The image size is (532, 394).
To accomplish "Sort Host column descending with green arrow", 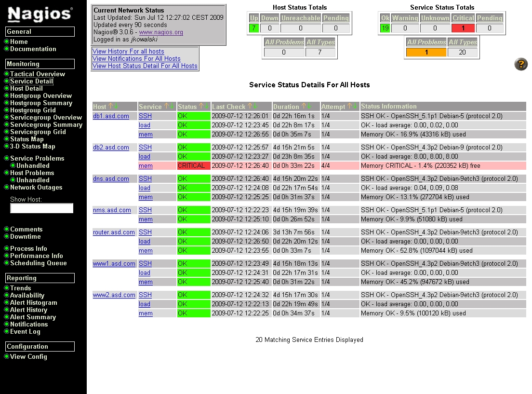I will point(116,106).
